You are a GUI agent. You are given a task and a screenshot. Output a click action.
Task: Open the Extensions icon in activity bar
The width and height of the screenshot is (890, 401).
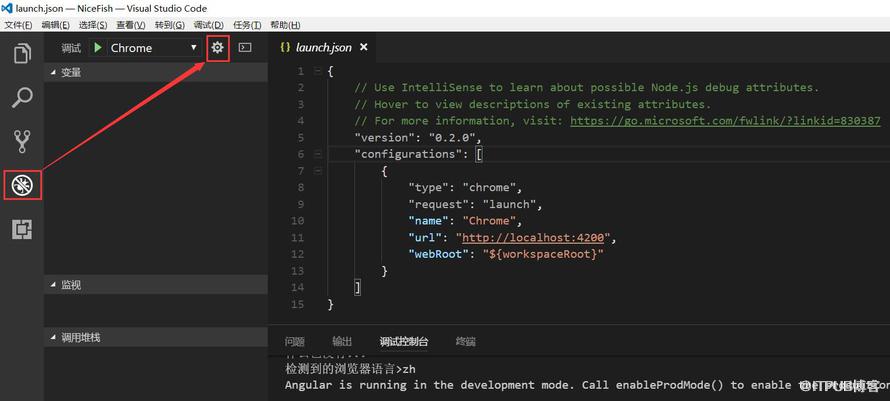22,229
